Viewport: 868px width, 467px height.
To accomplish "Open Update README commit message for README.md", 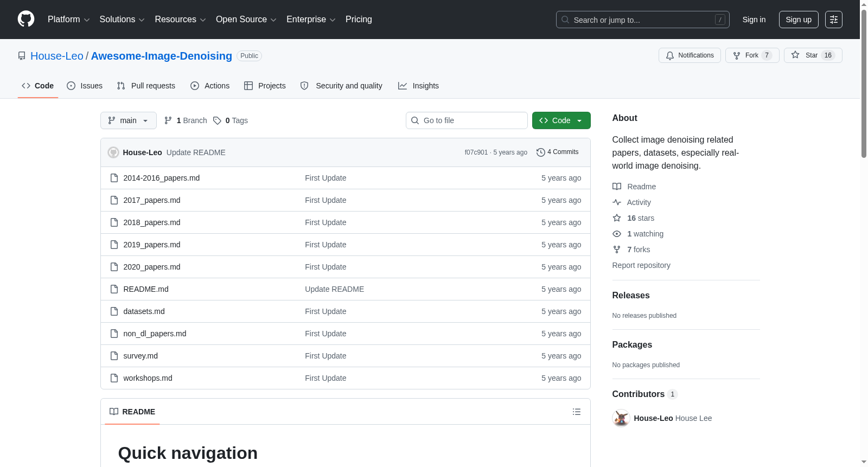I will coord(335,289).
